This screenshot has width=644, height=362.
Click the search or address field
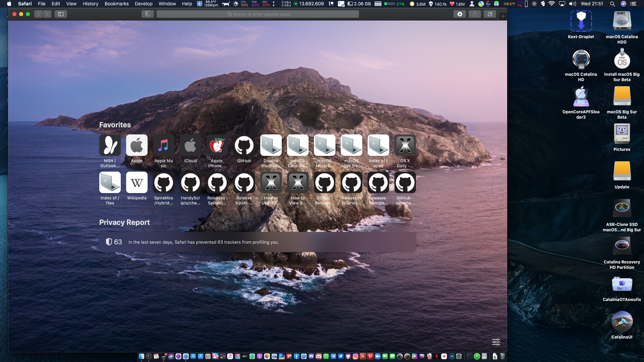click(258, 14)
